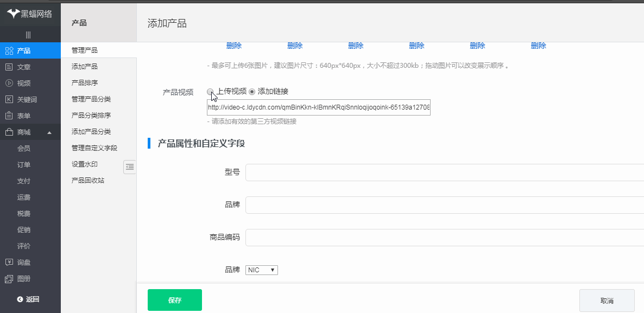
Task: Open 产品回收站 menu item
Action: tap(88, 181)
